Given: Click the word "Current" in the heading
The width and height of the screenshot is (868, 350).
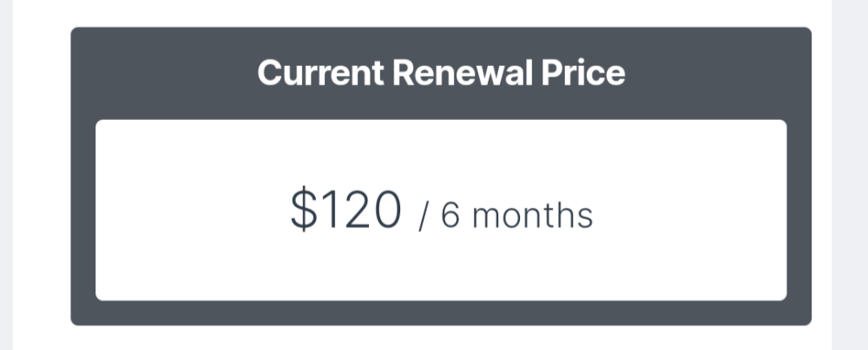Looking at the screenshot, I should click(320, 73).
